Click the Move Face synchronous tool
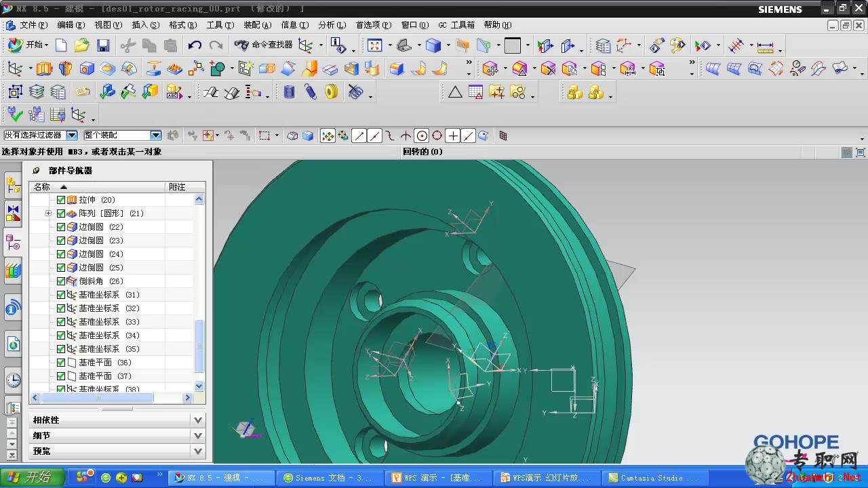Image resolution: width=868 pixels, height=488 pixels. tap(491, 68)
